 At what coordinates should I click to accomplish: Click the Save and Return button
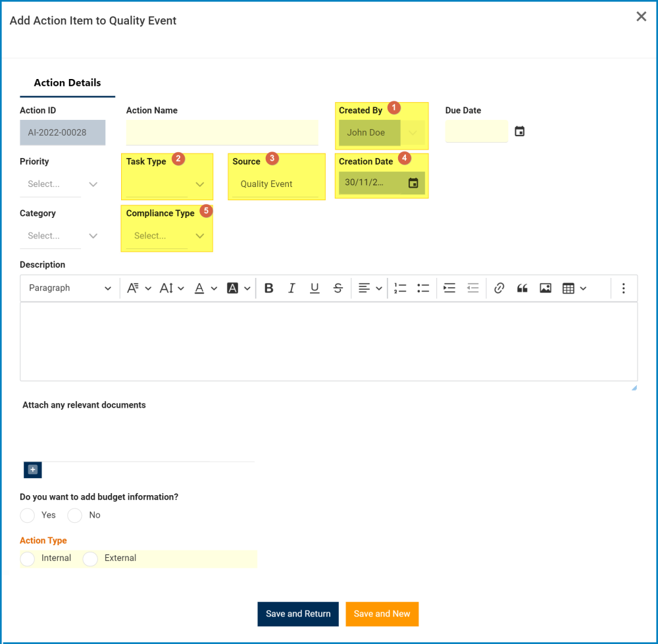pos(298,614)
